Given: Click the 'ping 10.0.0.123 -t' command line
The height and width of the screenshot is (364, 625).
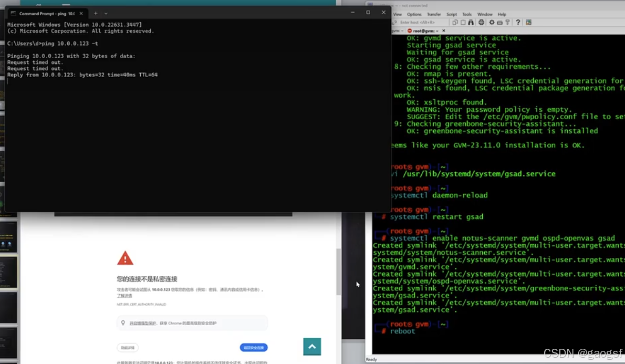Looking at the screenshot, I should pos(52,44).
